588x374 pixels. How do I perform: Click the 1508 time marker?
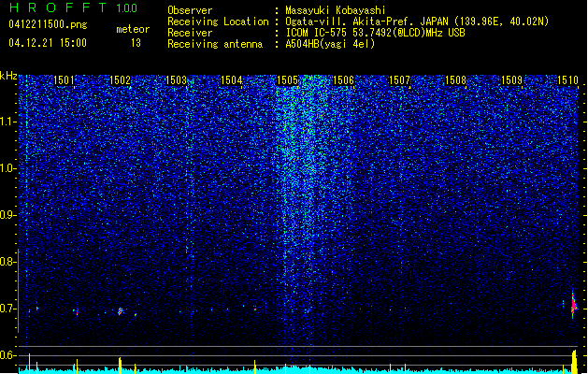coord(455,80)
